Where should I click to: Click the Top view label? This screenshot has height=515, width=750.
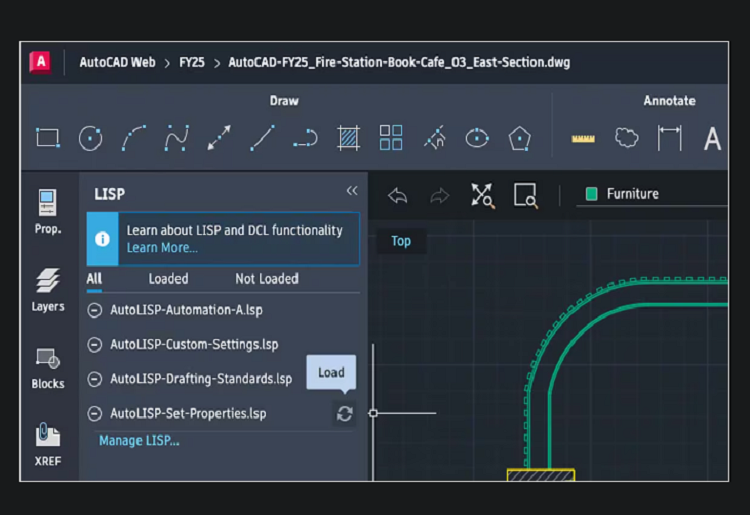(x=401, y=241)
